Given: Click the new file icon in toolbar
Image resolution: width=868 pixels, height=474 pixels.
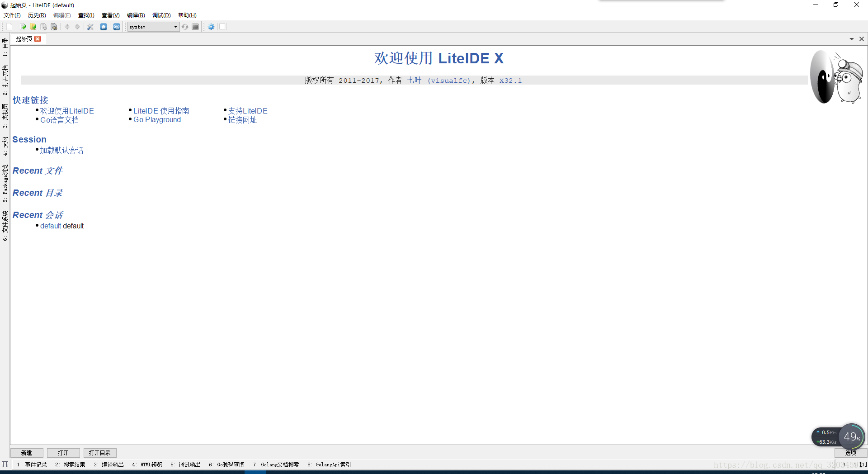Looking at the screenshot, I should click(9, 27).
